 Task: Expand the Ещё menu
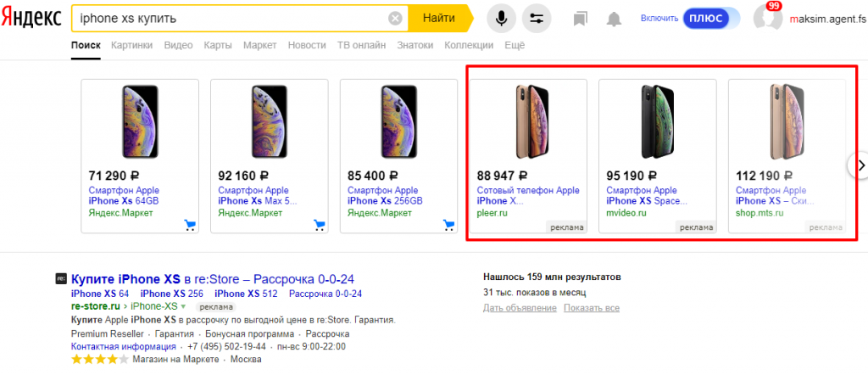(515, 45)
